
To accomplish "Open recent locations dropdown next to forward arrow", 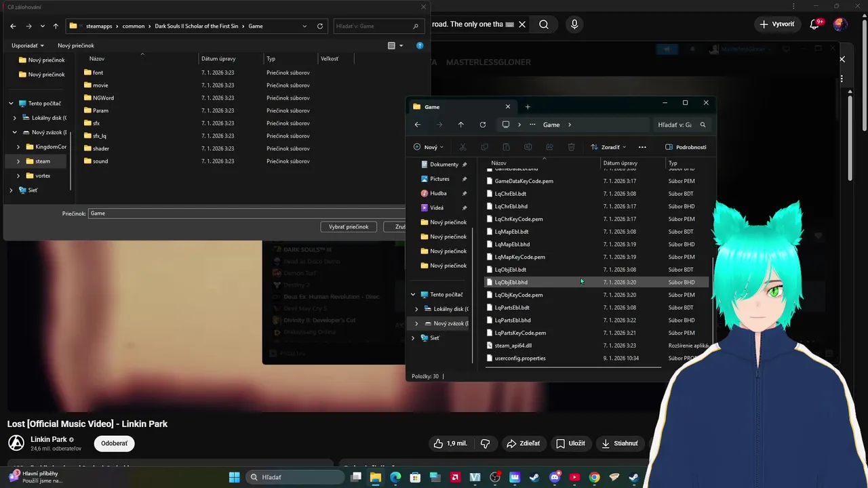I will coord(43,26).
